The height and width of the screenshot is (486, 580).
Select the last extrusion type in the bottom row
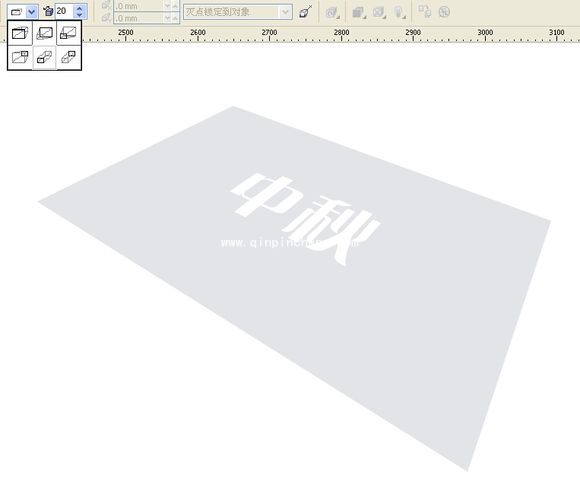[68, 57]
